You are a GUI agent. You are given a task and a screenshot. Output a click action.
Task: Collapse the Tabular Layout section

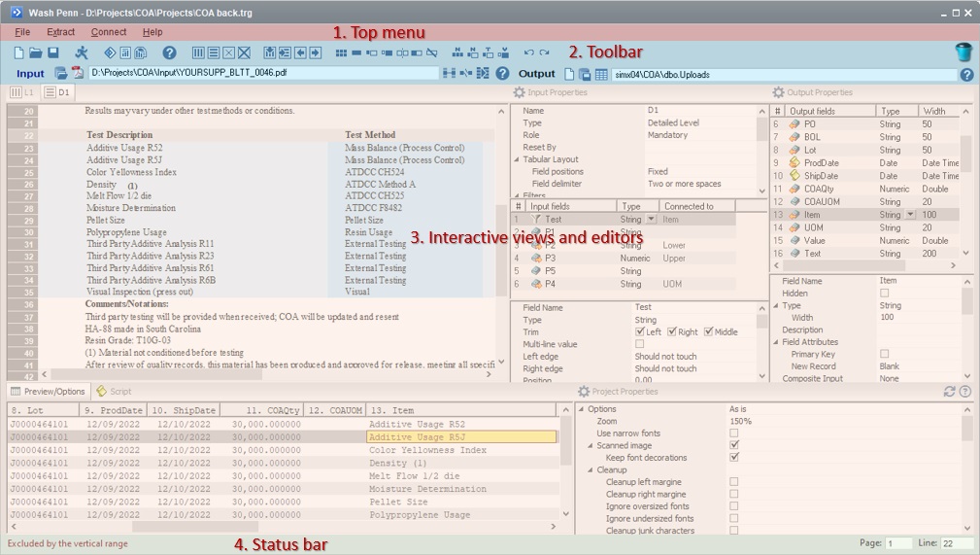[x=516, y=159]
